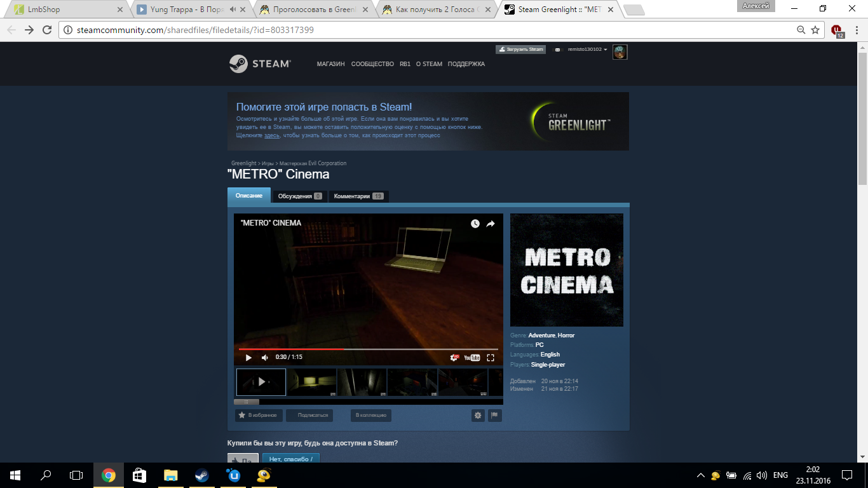
Task: Click the Подписаться button
Action: point(309,416)
